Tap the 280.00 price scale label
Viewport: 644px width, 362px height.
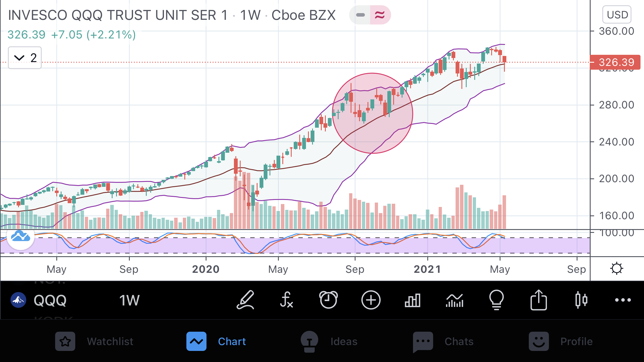tap(617, 105)
